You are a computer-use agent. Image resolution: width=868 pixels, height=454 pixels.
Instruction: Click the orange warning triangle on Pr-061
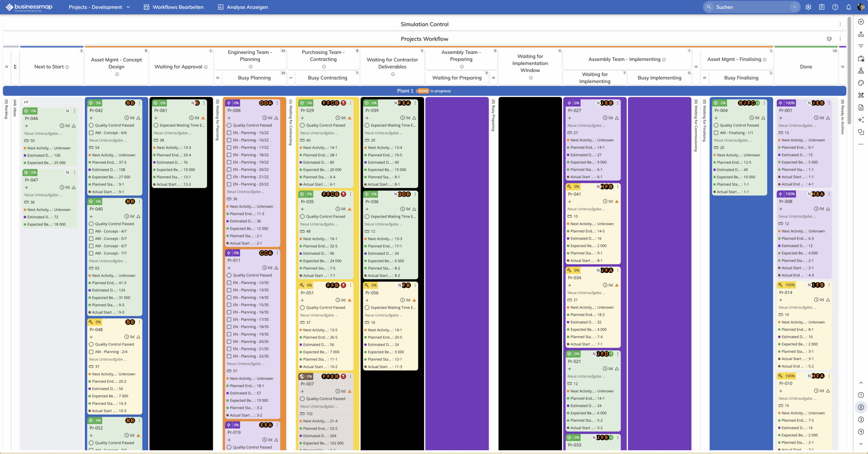pyautogui.click(x=203, y=118)
